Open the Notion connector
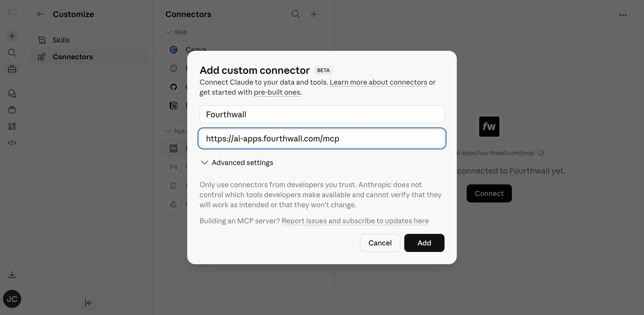644x315 pixels. (173, 106)
